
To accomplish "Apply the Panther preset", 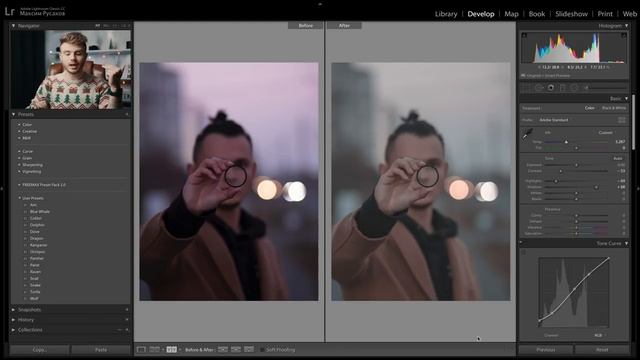I will [x=37, y=258].
